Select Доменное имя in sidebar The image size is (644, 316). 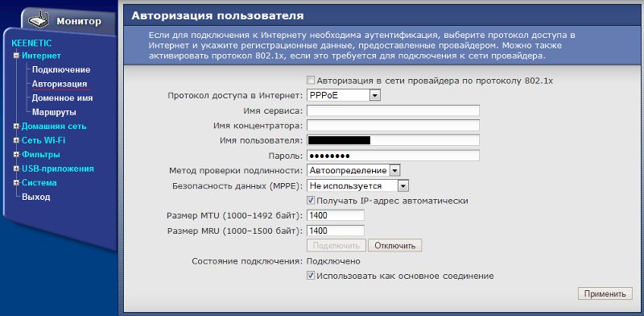coord(63,98)
